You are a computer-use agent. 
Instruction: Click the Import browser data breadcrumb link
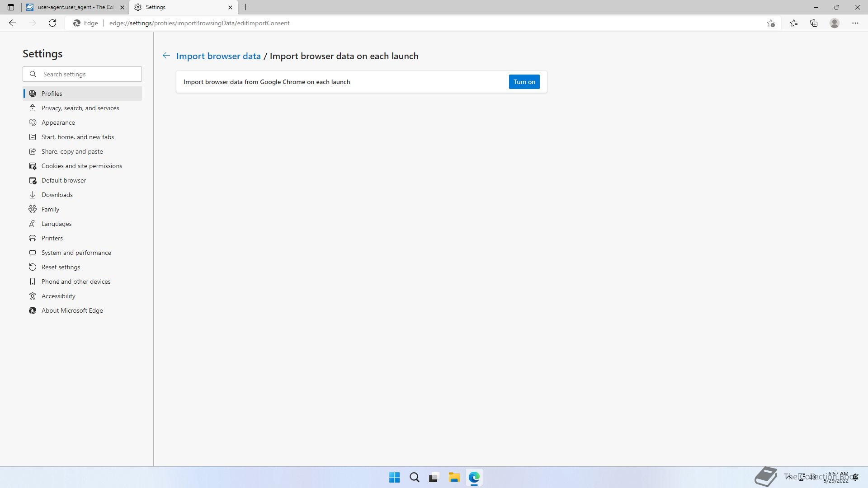[218, 56]
